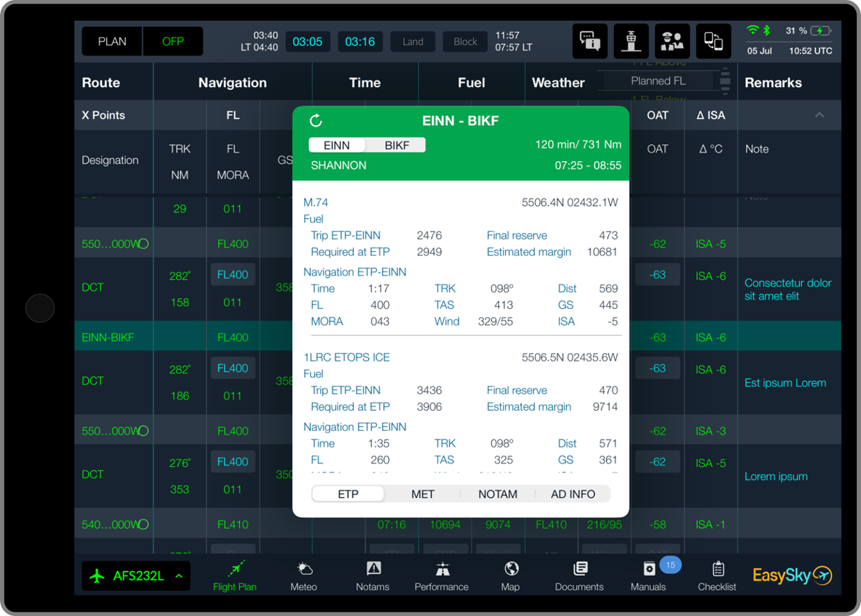Select the AD INFO tab
The image size is (861, 616).
coord(573,494)
